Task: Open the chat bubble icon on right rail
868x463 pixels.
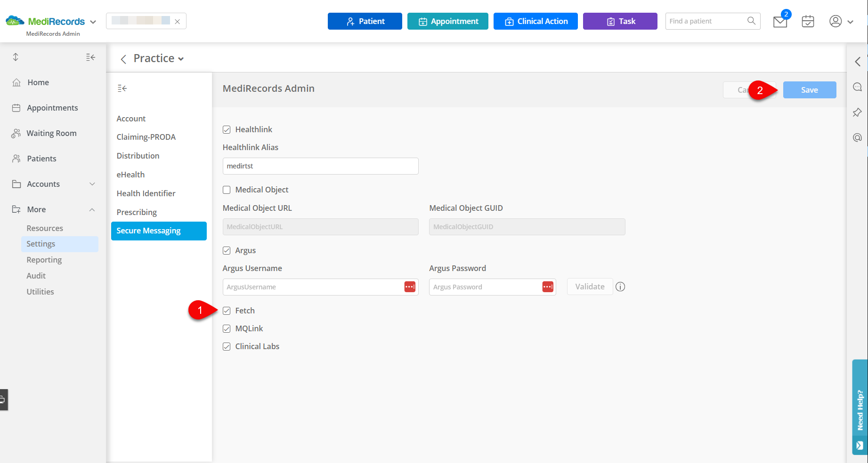Action: (857, 87)
